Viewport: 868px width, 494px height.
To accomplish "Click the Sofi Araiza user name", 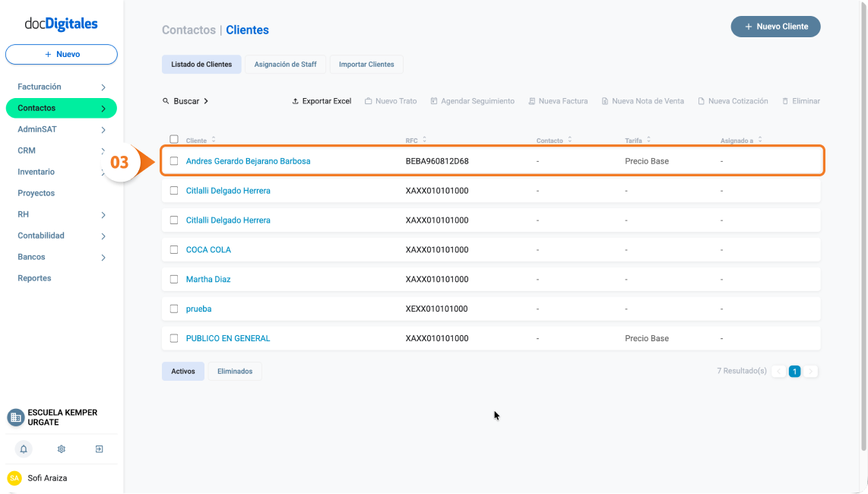I will (48, 478).
